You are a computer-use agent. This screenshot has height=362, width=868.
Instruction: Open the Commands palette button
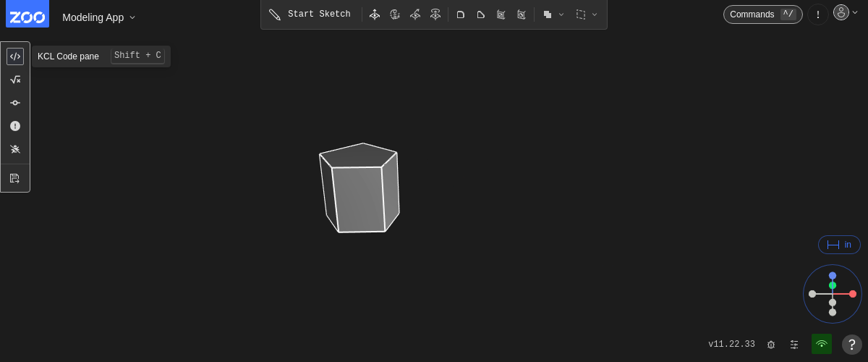[762, 14]
